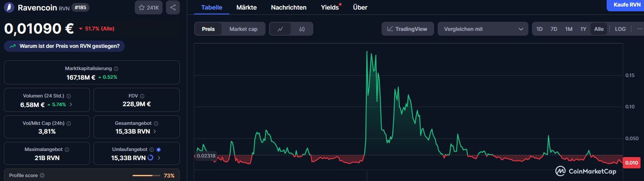This screenshot has height=181, width=644.
Task: Click the 0,01090 € price text
Action: pos(39,29)
